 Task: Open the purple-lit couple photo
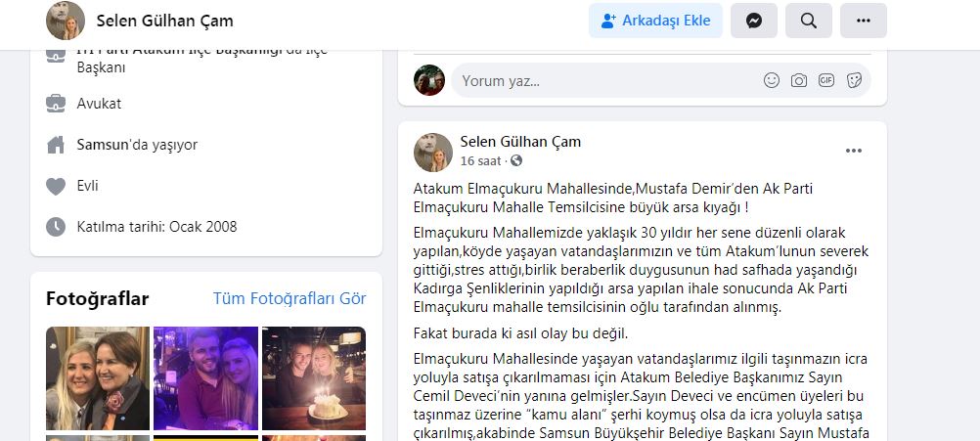(205, 378)
